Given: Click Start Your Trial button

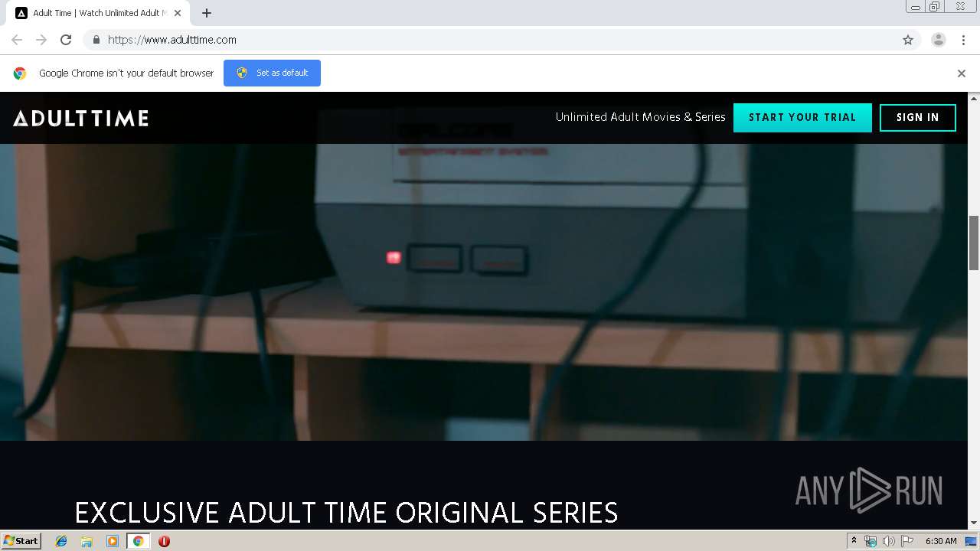Looking at the screenshot, I should point(802,118).
